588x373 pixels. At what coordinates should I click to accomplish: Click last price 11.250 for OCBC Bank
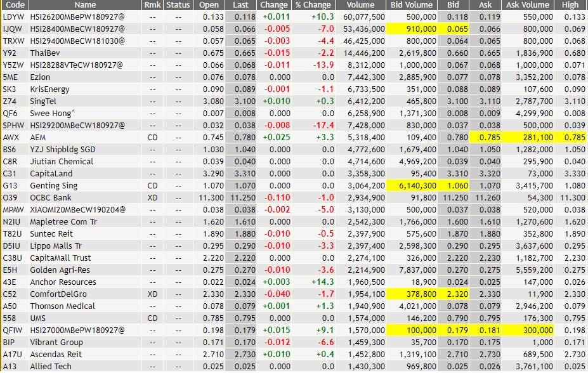click(243, 197)
